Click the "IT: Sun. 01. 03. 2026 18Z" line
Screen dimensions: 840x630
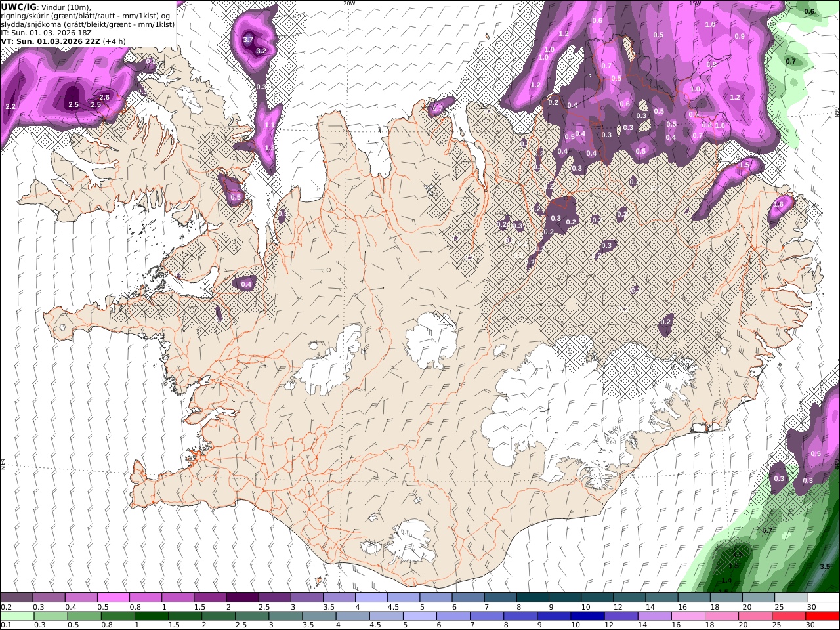45,33
